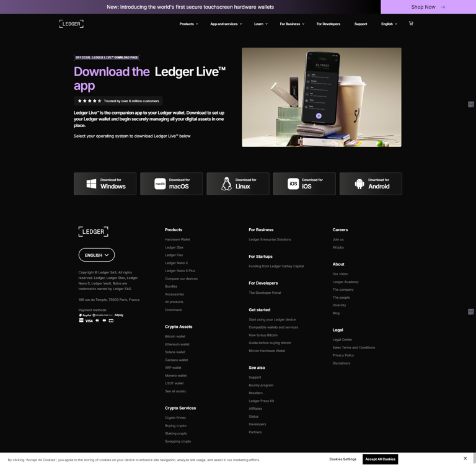Click the VISA payment icon

(89, 321)
